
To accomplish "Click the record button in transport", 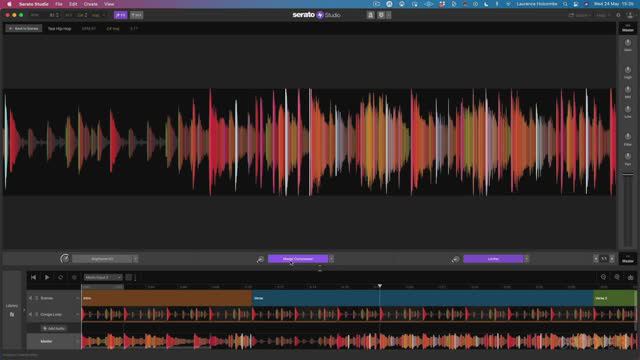I will coord(74,277).
